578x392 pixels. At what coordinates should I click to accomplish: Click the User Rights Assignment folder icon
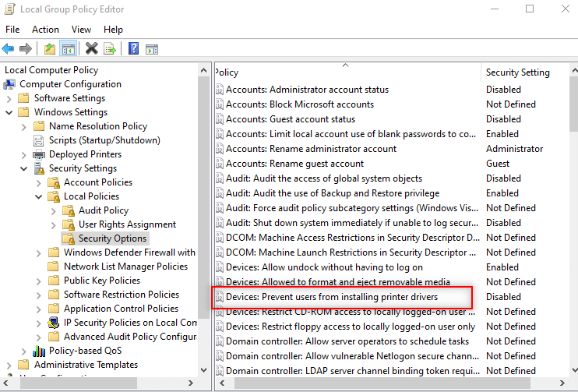[69, 224]
